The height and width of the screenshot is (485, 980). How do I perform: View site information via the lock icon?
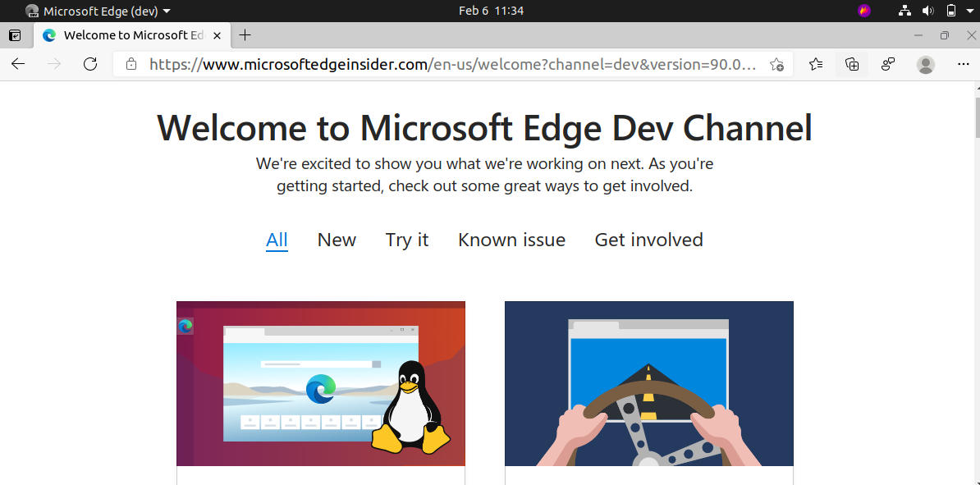click(131, 64)
